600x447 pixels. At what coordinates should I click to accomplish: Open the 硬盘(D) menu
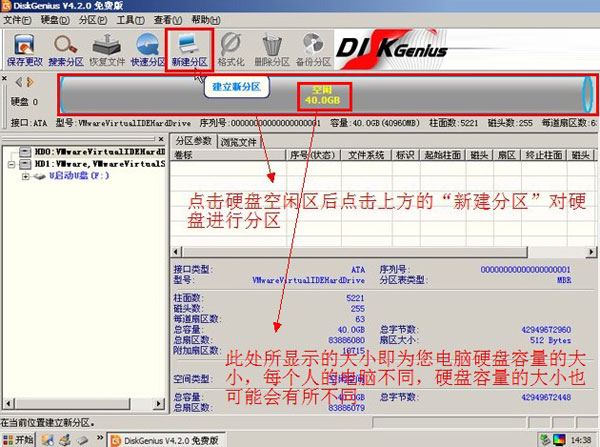point(55,20)
